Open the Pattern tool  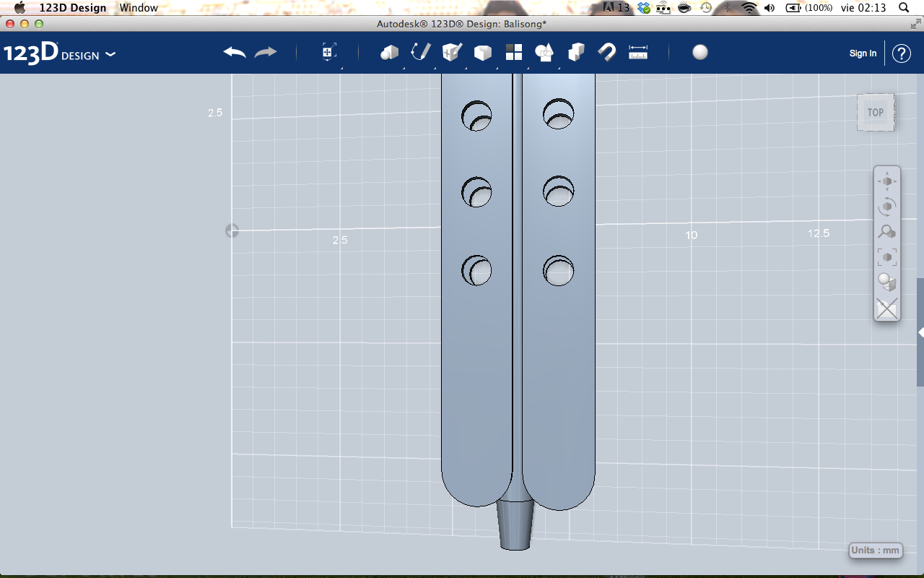click(513, 52)
